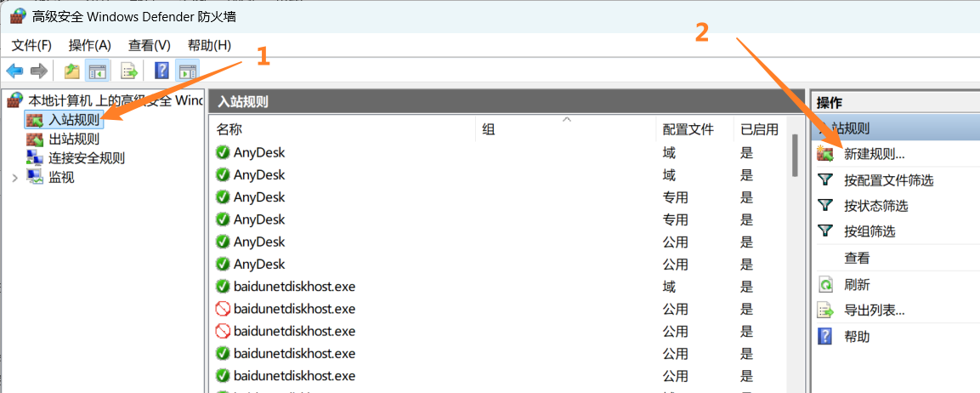Toggle the show/hide console tree icon
This screenshot has width=980, height=393.
(98, 71)
